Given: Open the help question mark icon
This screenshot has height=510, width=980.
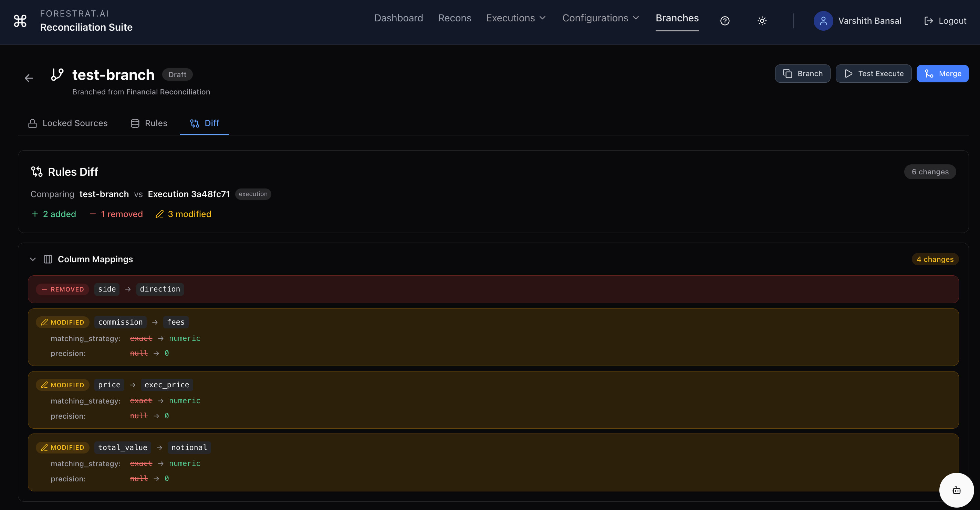Looking at the screenshot, I should point(725,21).
